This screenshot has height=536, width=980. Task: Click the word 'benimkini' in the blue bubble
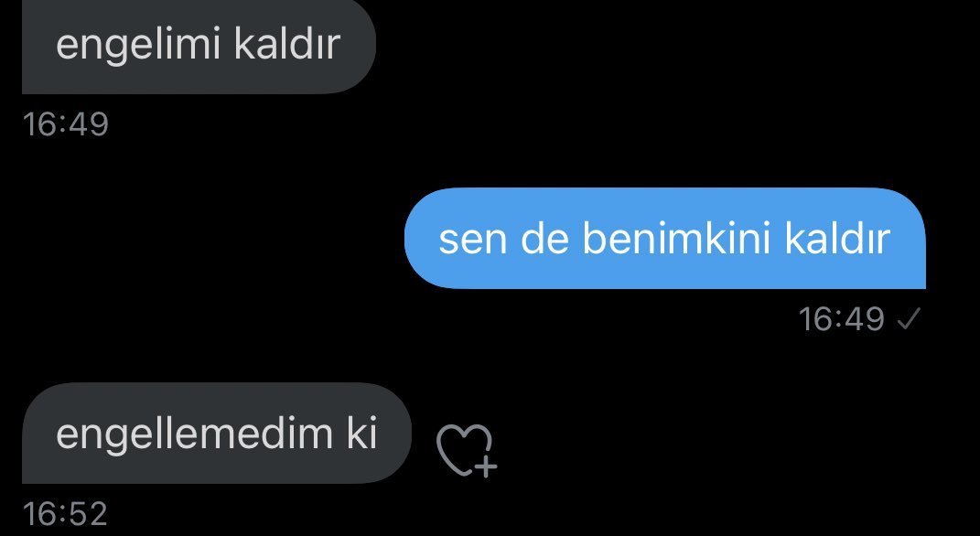click(x=675, y=238)
